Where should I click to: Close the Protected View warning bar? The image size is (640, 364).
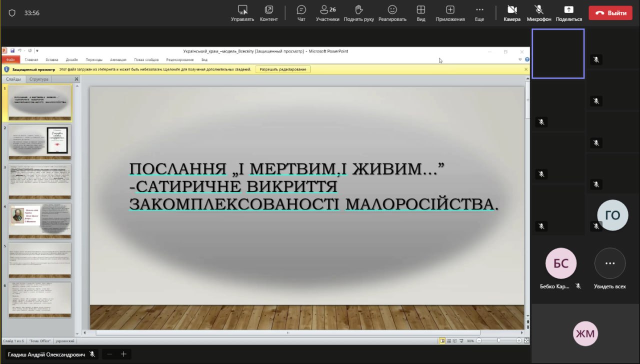(526, 69)
